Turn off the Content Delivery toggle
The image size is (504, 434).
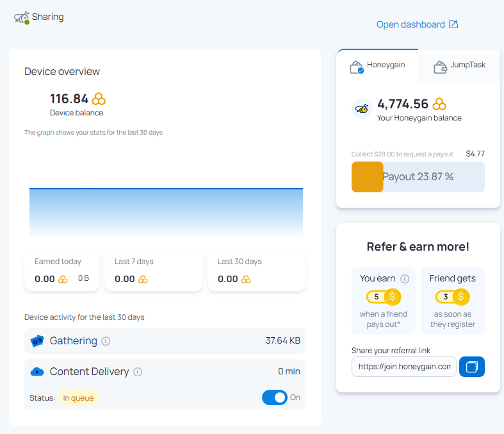pyautogui.click(x=275, y=397)
